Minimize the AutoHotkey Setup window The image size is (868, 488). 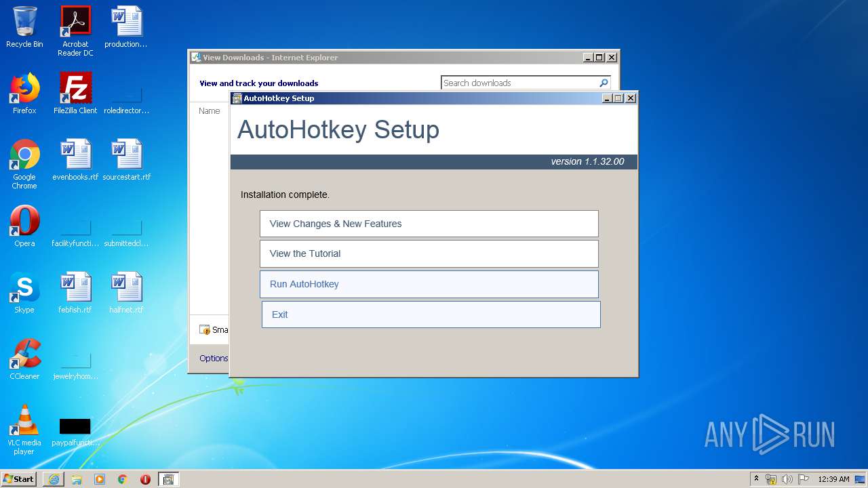click(x=607, y=98)
